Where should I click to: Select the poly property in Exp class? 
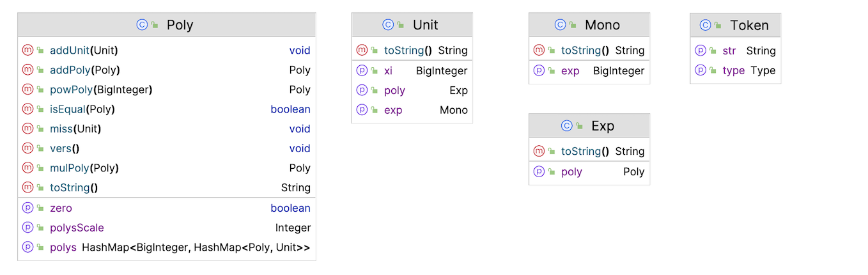pos(589,171)
